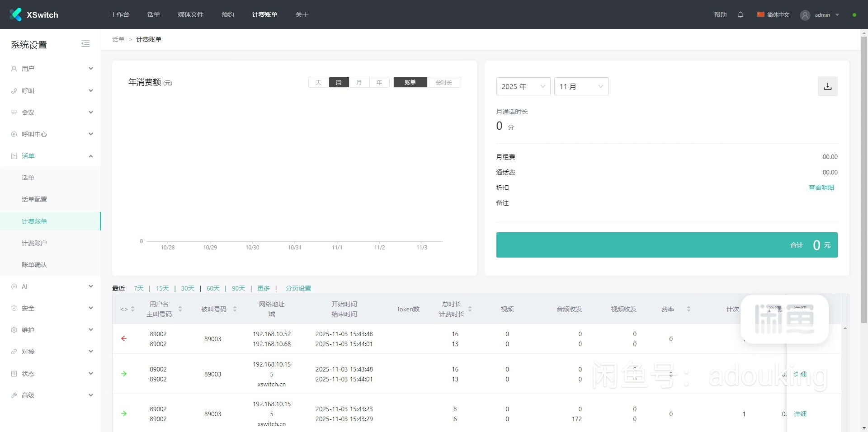Image resolution: width=868 pixels, height=432 pixels.
Task: Click the admin user avatar icon
Action: point(805,15)
